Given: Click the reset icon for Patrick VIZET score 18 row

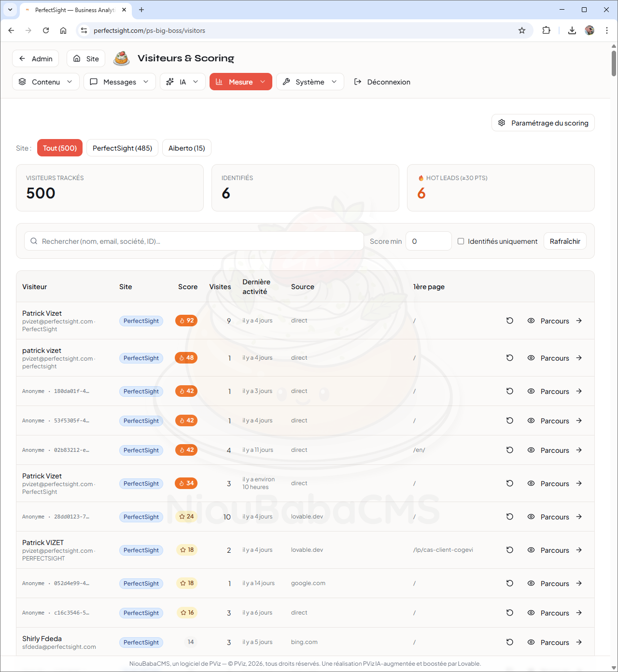Looking at the screenshot, I should coord(509,550).
